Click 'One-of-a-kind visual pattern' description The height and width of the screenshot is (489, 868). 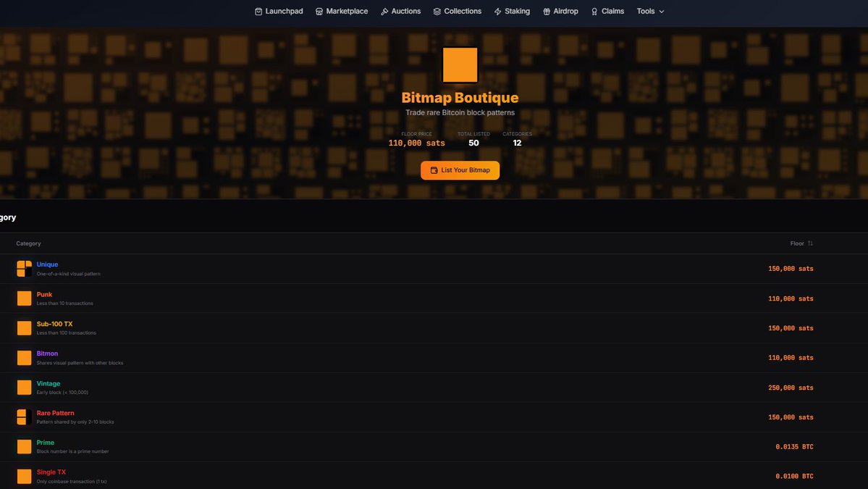point(68,274)
